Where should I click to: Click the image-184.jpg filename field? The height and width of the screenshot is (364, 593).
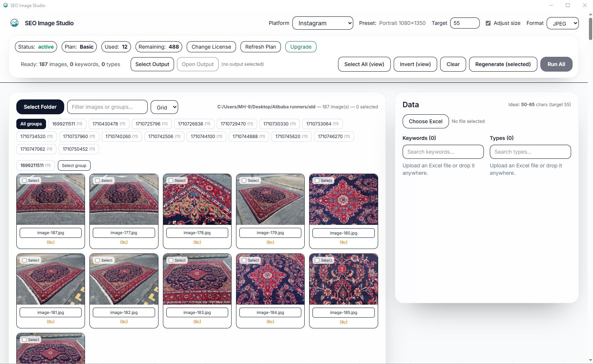[270, 313]
